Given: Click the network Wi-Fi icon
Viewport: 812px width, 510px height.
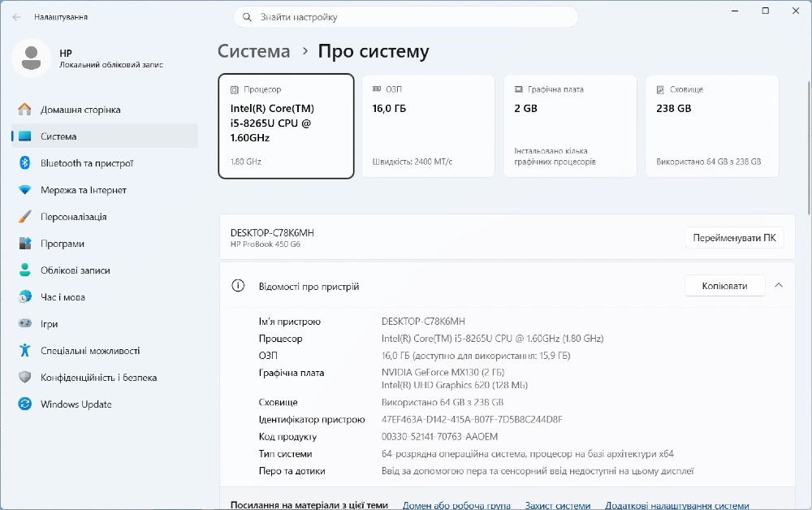Looking at the screenshot, I should (24, 190).
